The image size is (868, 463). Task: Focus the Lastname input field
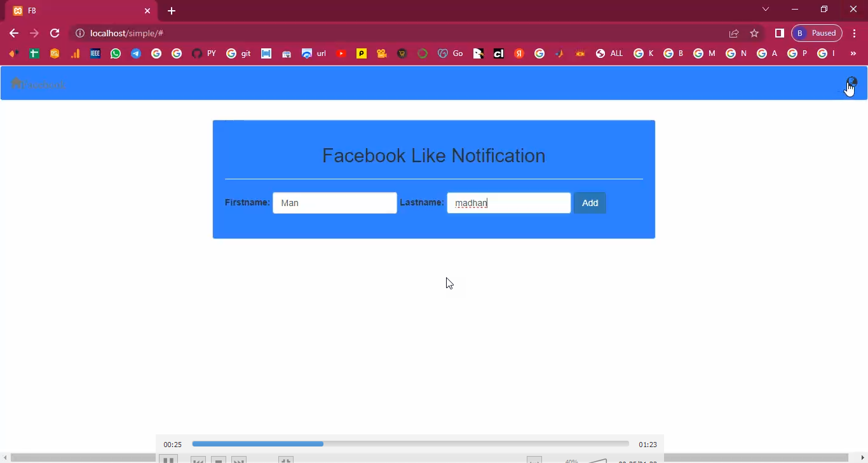(509, 203)
